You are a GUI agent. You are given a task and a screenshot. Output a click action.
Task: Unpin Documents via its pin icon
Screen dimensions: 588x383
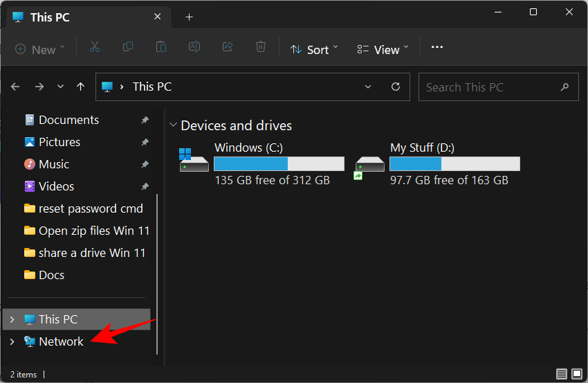(145, 120)
